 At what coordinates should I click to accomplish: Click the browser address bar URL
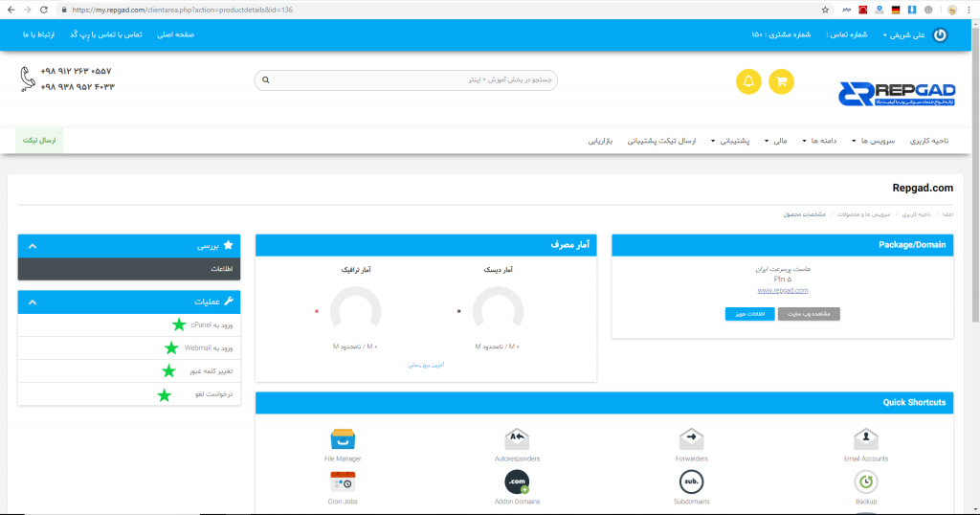click(x=182, y=10)
